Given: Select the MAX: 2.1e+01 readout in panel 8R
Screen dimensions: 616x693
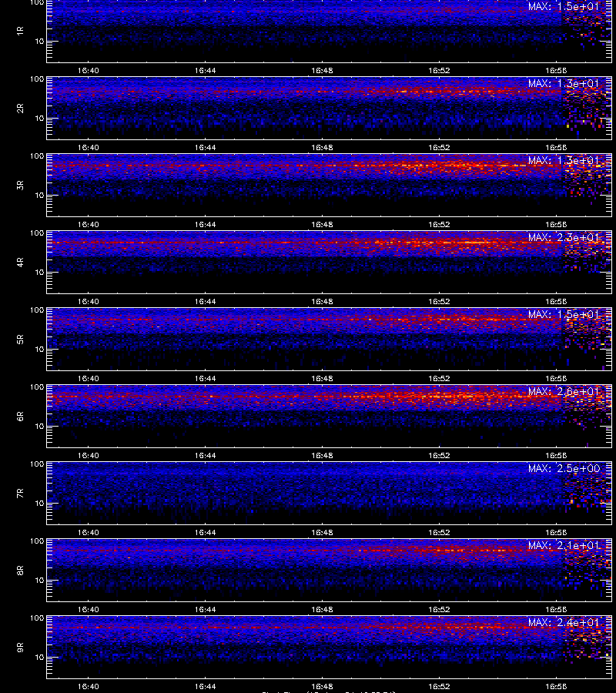Looking at the screenshot, I should (x=564, y=545).
